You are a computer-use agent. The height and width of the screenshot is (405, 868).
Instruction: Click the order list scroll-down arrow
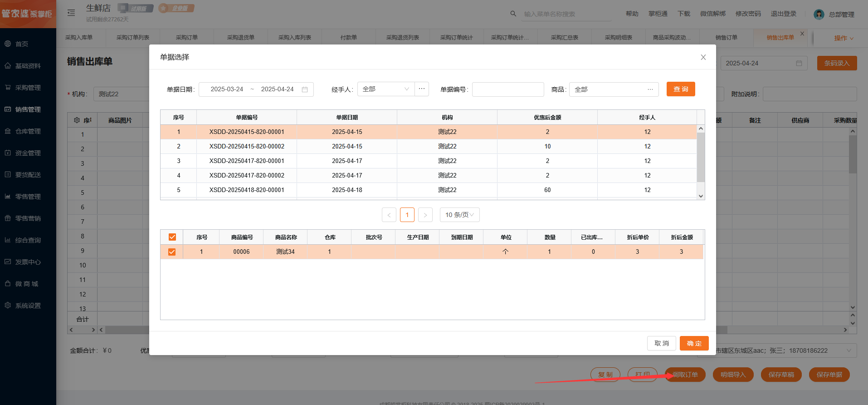pos(701,196)
